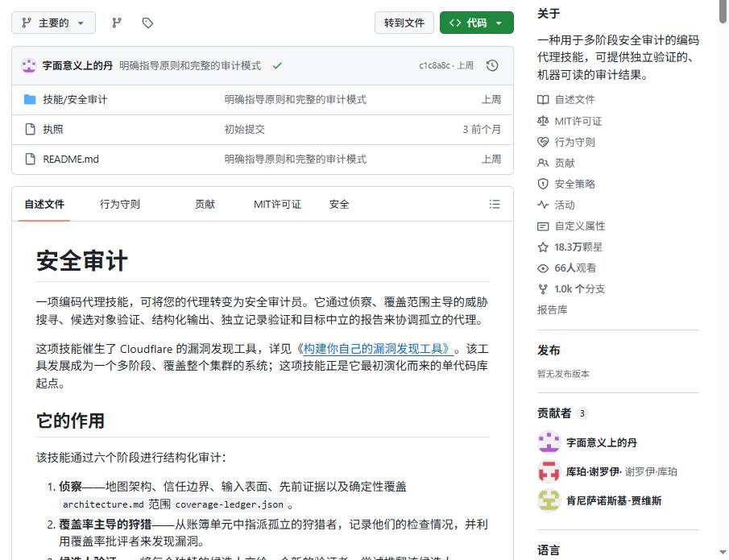Switch to the 贡献 tab
The height and width of the screenshot is (560, 729).
[x=205, y=204]
